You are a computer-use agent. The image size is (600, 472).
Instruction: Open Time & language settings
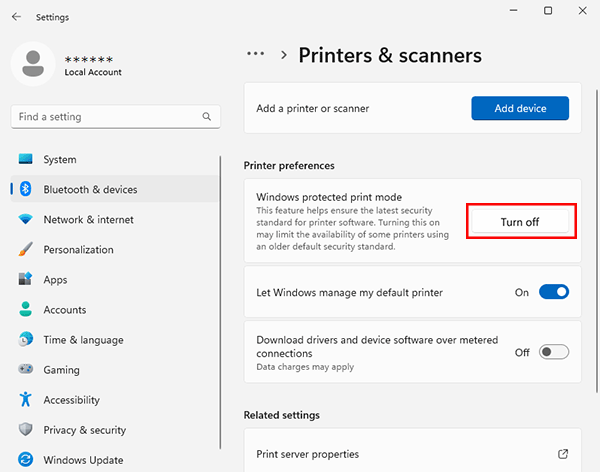[x=83, y=340]
